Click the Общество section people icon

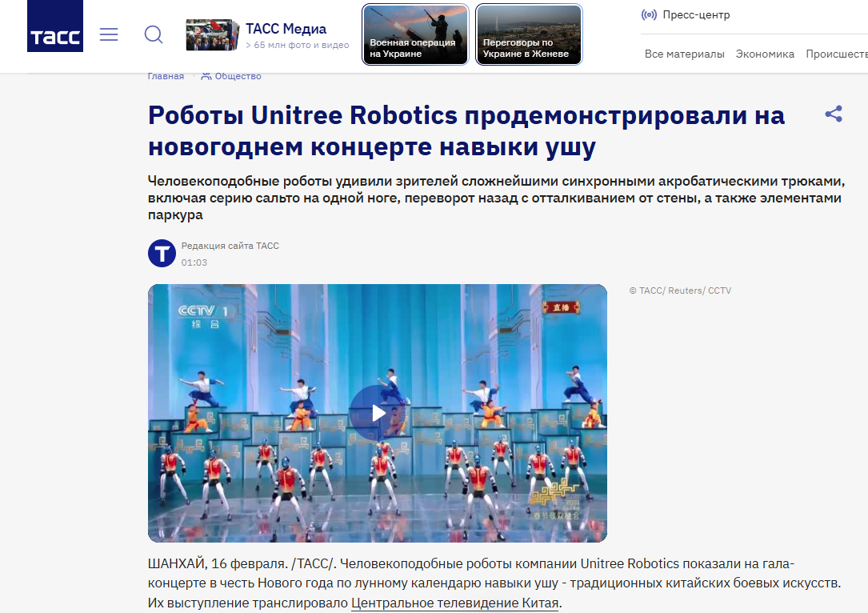(206, 76)
